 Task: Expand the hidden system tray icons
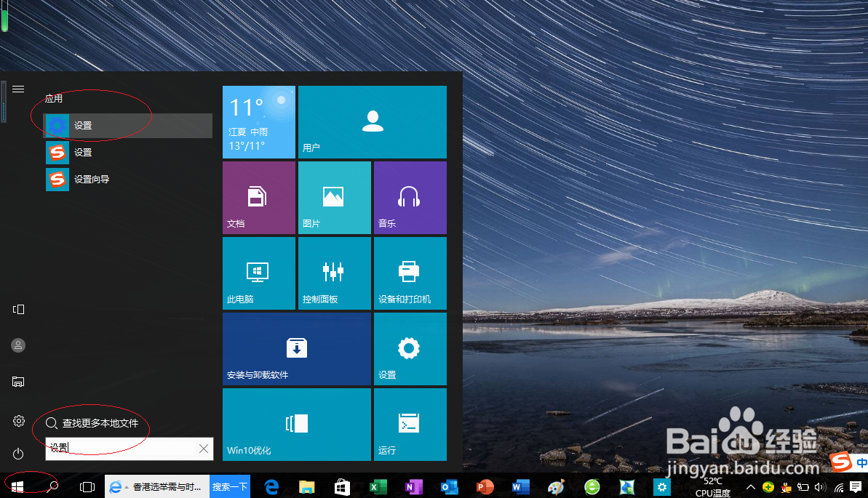[x=751, y=488]
